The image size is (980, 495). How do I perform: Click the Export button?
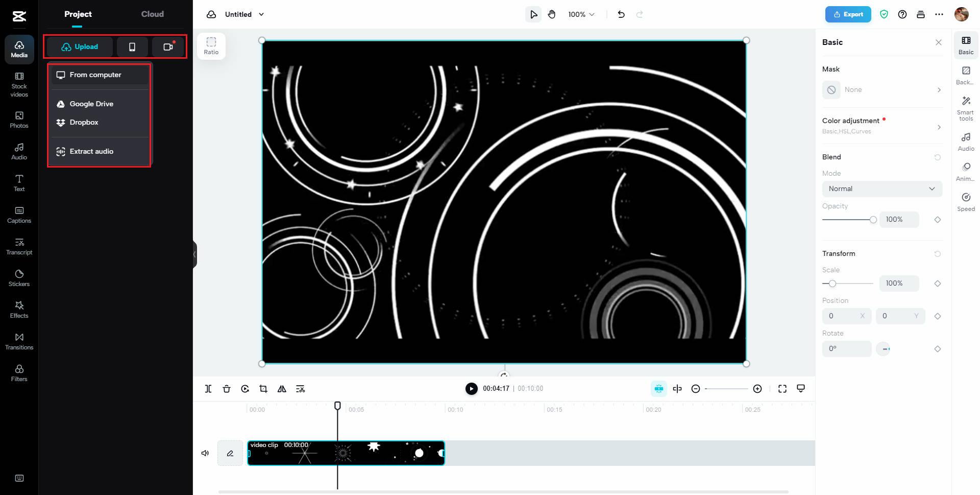click(x=848, y=14)
